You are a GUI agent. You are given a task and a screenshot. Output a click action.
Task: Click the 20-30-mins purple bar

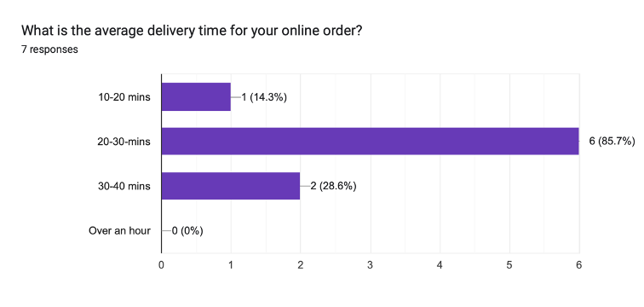coord(370,142)
